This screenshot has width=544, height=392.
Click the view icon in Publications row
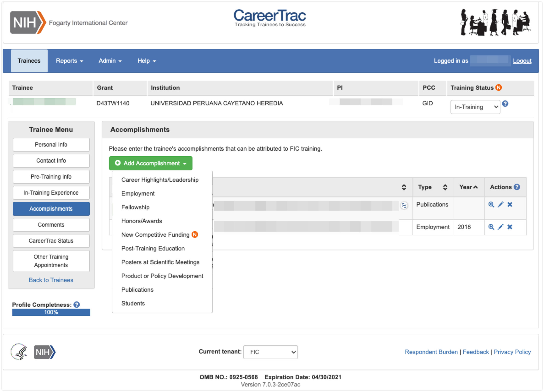(491, 205)
